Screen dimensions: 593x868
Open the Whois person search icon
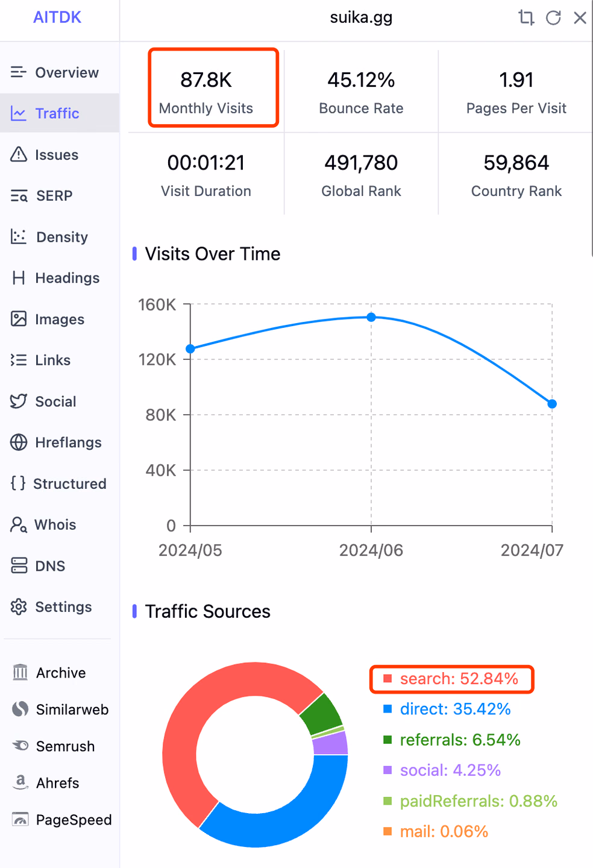pyautogui.click(x=19, y=524)
